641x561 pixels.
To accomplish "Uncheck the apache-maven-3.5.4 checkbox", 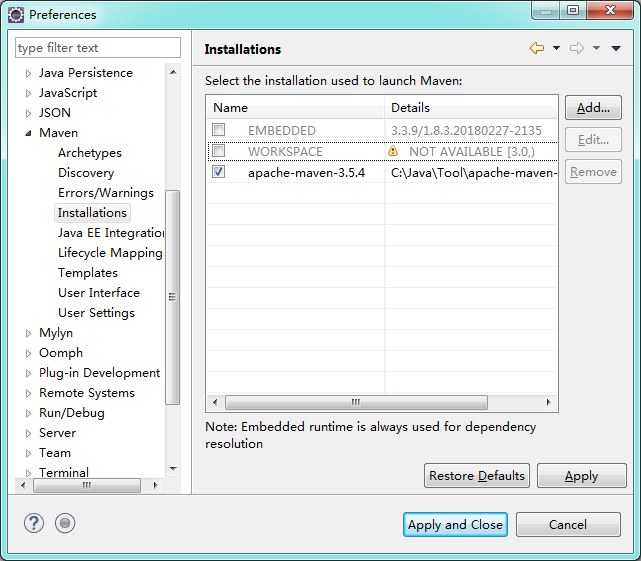I will click(218, 171).
